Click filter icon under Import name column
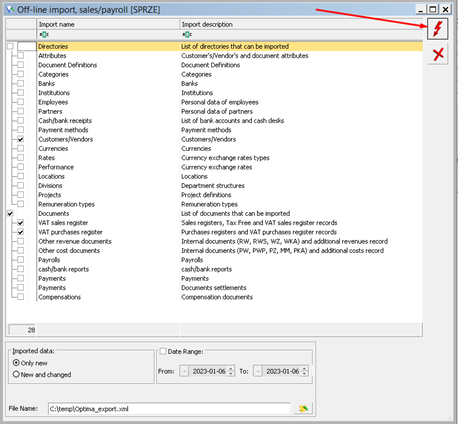 (x=44, y=34)
